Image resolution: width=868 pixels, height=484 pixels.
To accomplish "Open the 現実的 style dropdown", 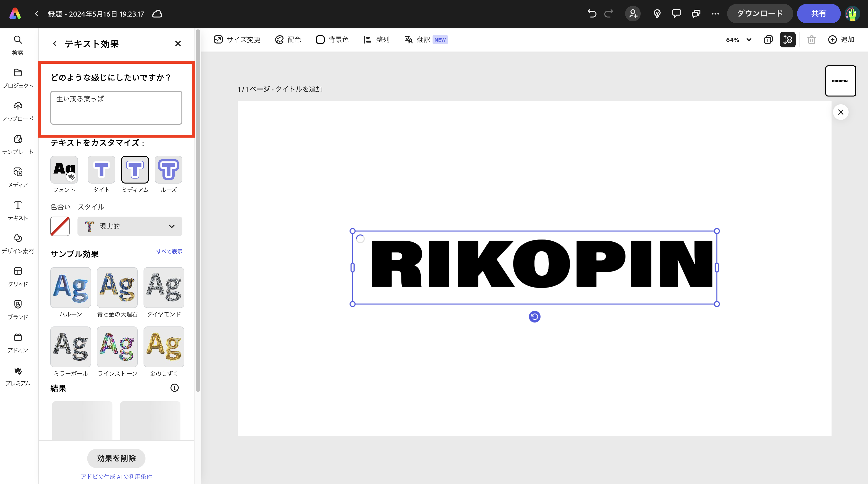I will coord(130,226).
